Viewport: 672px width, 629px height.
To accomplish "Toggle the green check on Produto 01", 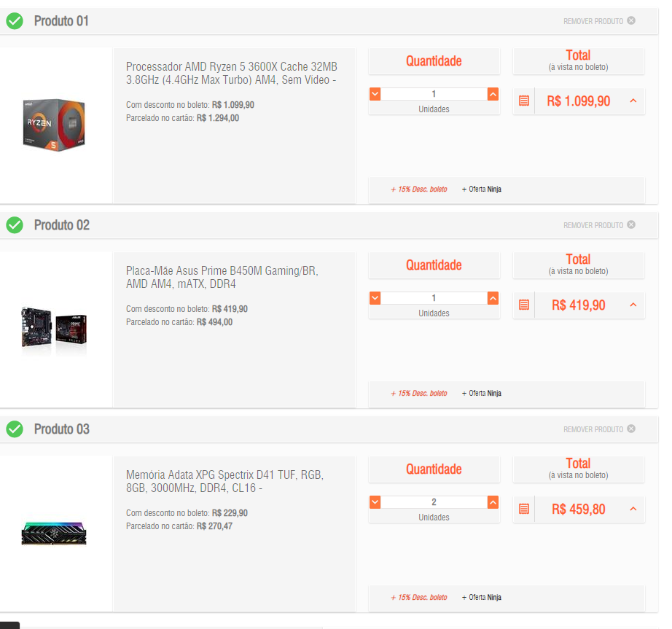I will 15,20.
